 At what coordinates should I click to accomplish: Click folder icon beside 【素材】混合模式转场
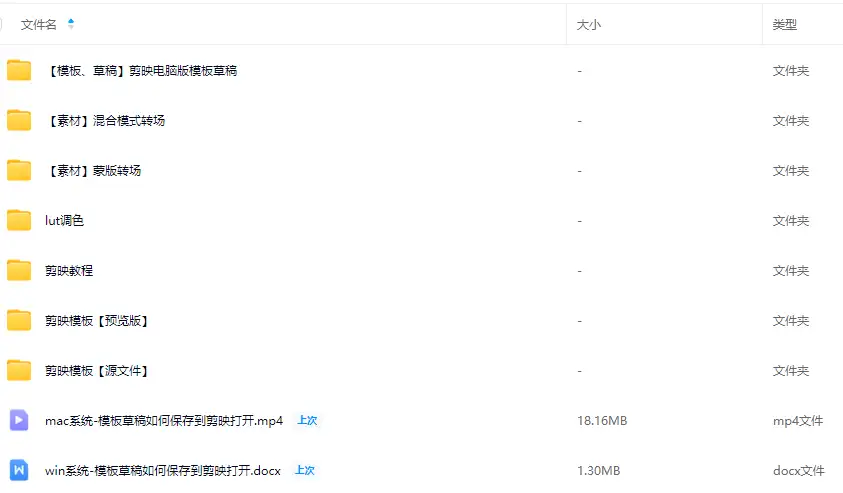(x=19, y=120)
